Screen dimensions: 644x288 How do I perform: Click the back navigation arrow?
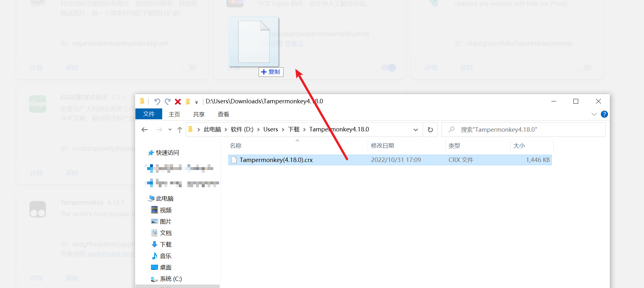click(145, 129)
